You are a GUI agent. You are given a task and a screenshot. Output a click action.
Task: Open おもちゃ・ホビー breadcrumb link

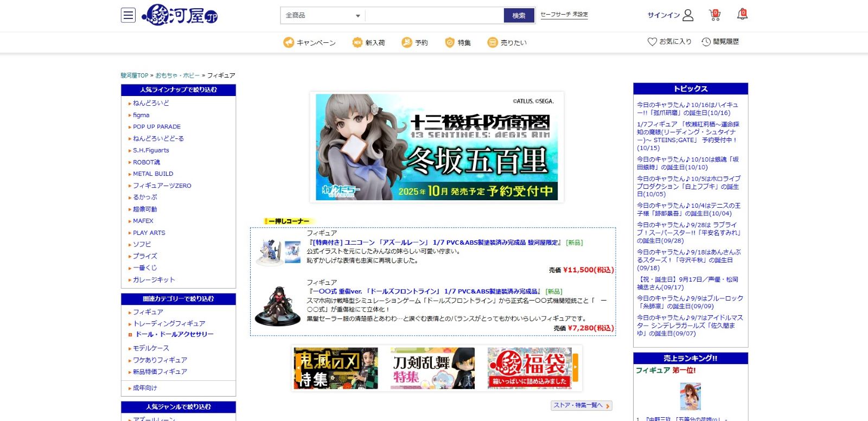[177, 75]
